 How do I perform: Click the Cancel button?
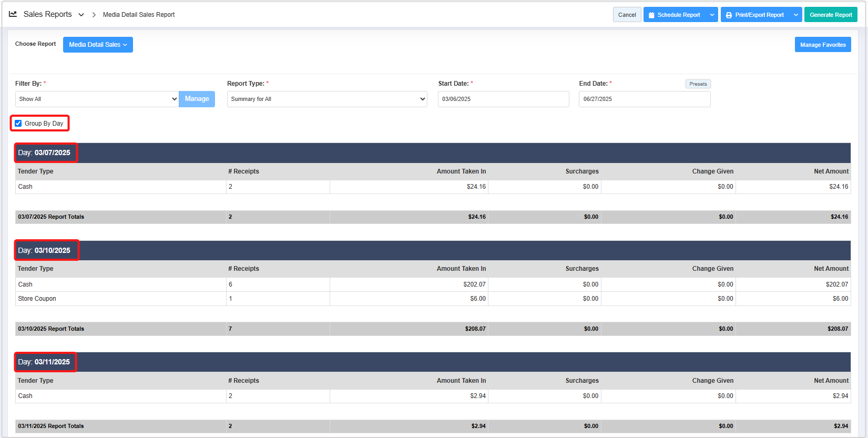pos(627,15)
